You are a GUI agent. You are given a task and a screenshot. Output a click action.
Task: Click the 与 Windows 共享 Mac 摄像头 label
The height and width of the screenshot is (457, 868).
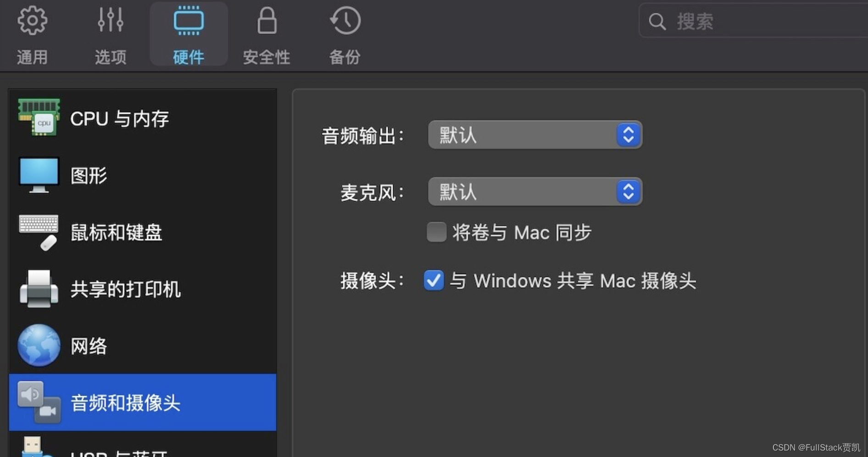[x=573, y=281]
